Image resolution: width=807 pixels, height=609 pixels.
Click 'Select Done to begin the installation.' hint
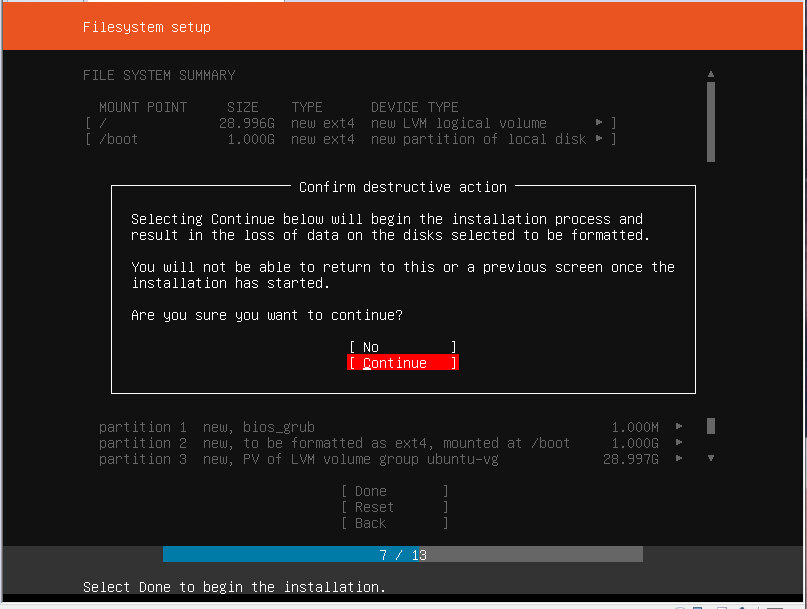234,587
